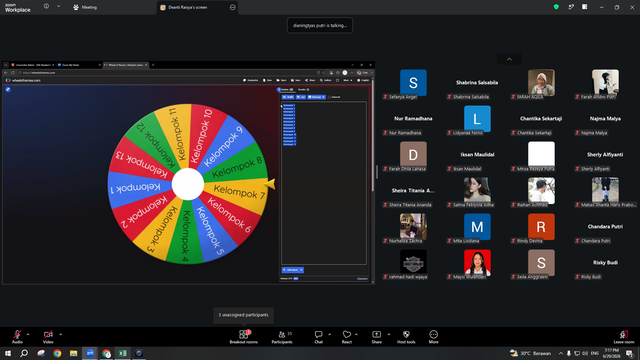640x360 pixels.
Task: Expand arrow next to React button
Action: tap(356, 334)
